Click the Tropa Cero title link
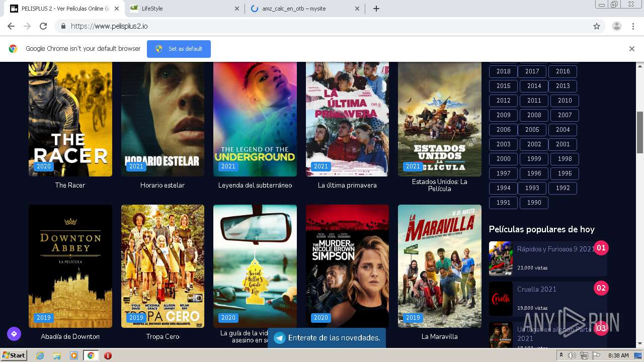 (x=163, y=336)
